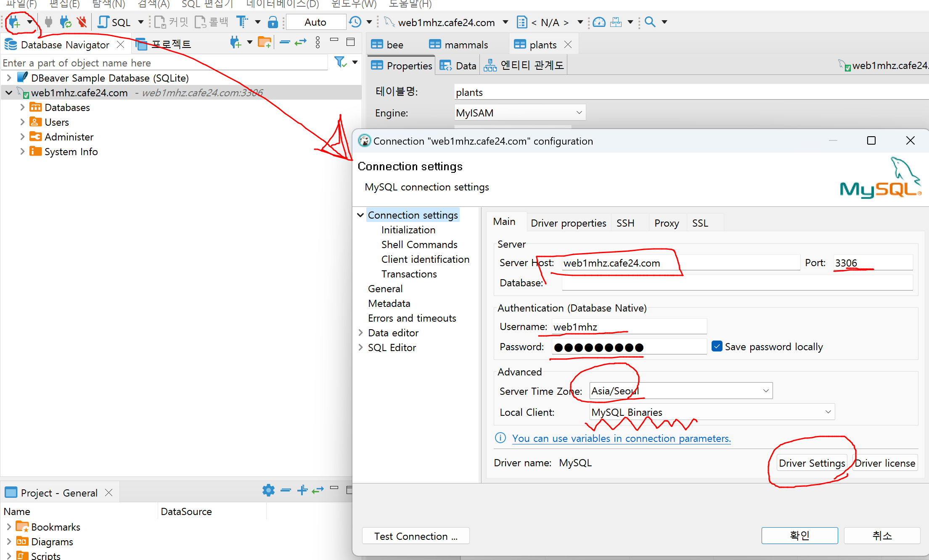This screenshot has height=560, width=929.
Task: Click the Port input field
Action: point(873,263)
